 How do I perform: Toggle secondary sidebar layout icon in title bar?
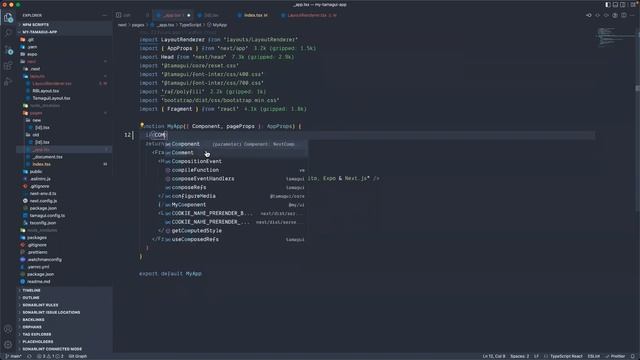click(x=622, y=4)
